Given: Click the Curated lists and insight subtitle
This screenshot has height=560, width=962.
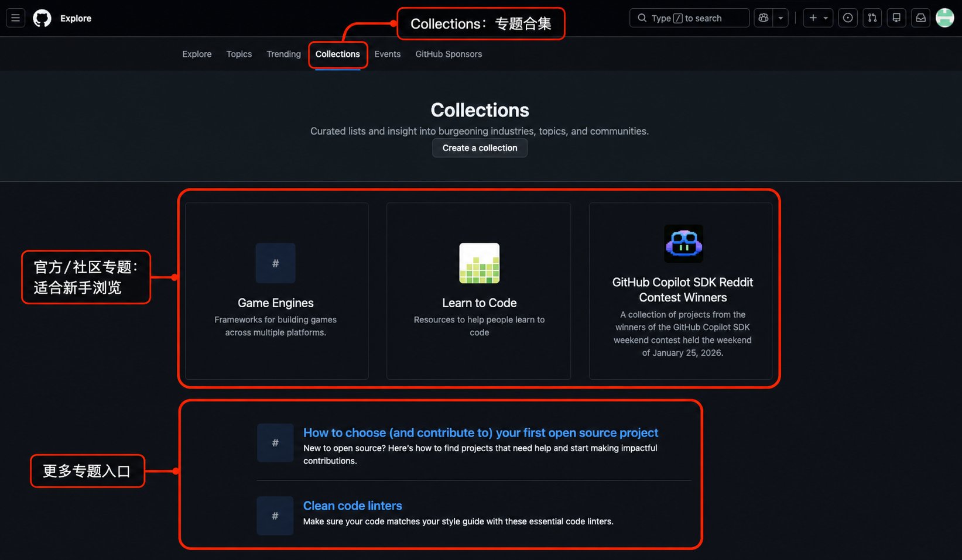Looking at the screenshot, I should [x=480, y=131].
